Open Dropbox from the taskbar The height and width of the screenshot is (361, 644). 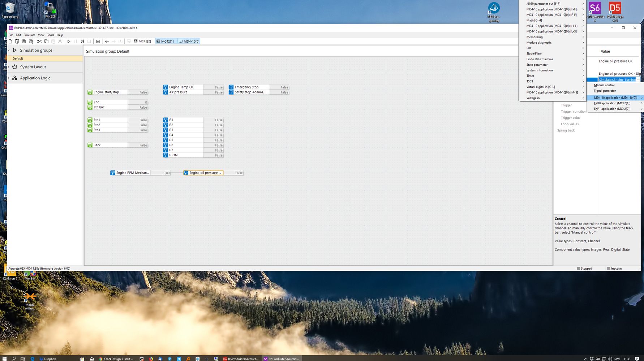(x=48, y=359)
